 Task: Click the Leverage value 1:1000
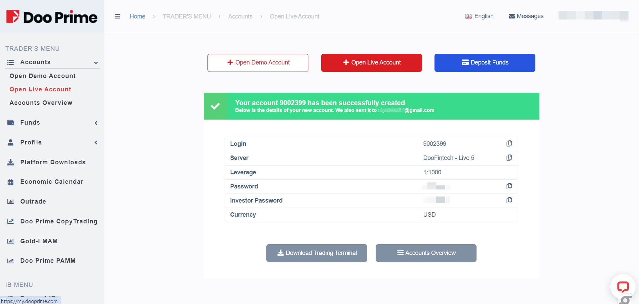click(x=432, y=172)
